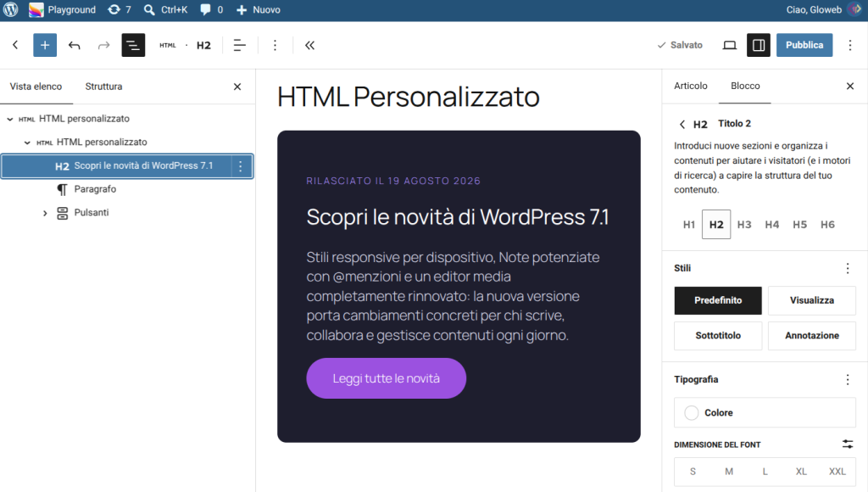
Task: Open the Colore picker
Action: click(765, 413)
